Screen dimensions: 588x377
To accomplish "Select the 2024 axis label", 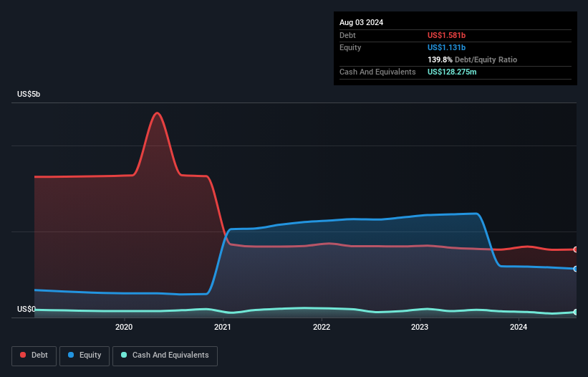I will (519, 327).
